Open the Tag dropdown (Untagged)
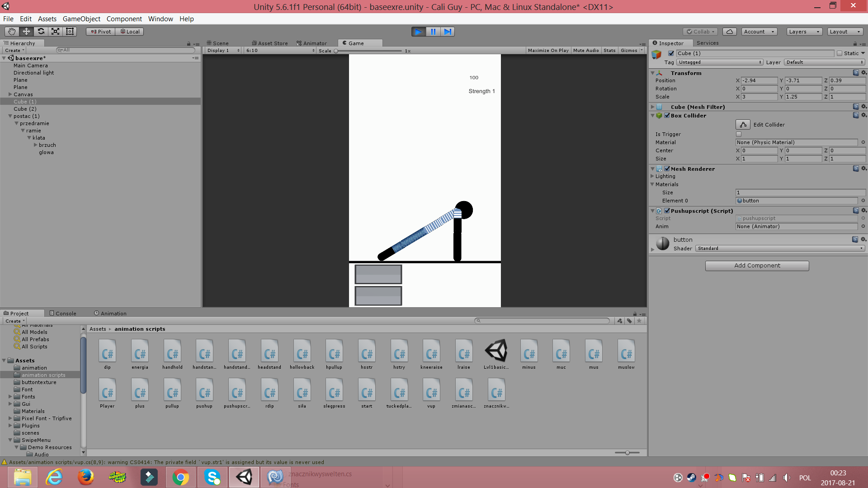This screenshot has height=488, width=868. tap(720, 62)
